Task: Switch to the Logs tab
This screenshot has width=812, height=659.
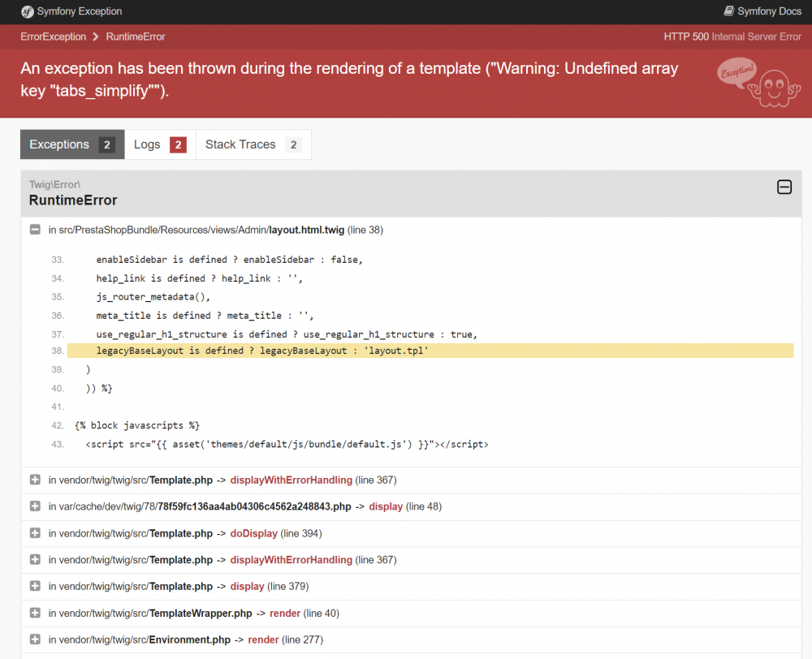Action: (160, 144)
